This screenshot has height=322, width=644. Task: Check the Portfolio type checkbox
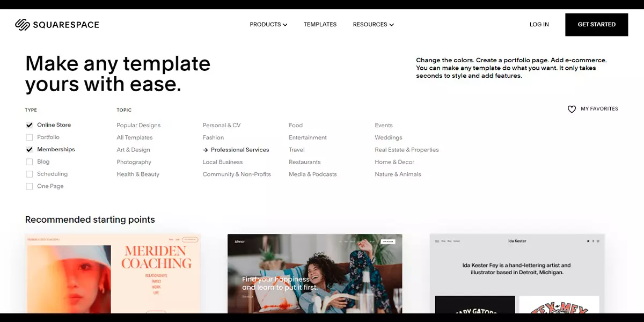coord(30,137)
